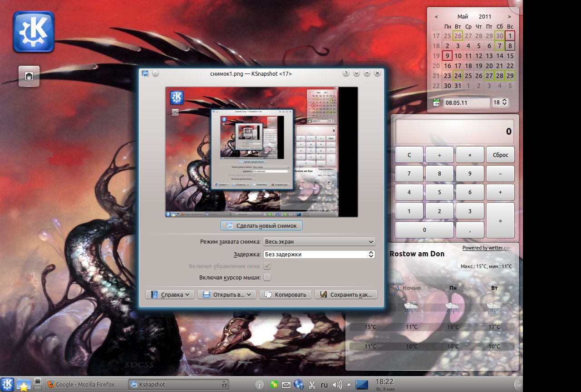The image size is (581, 392).
Task: Click the favorites folder icon in taskbar
Action: click(23, 385)
